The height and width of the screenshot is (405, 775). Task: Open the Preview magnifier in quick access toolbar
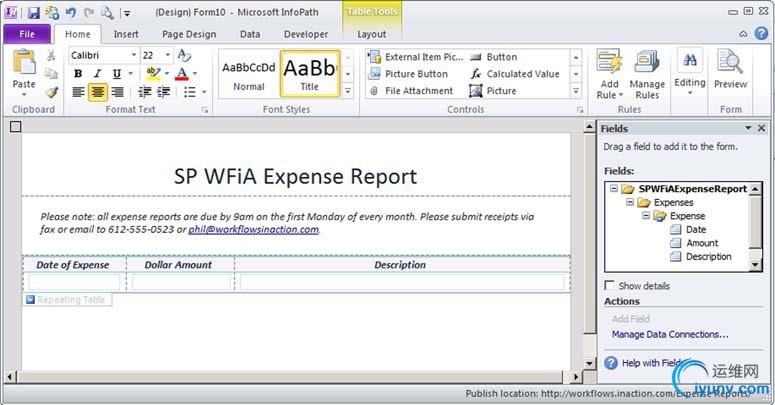pos(107,12)
